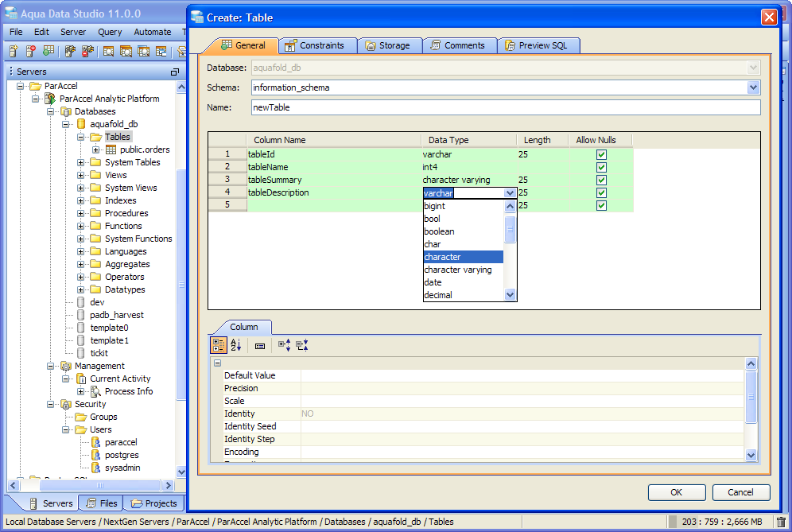
Task: Click the server tree horizontal scrollbar thumb
Action: pos(100,486)
